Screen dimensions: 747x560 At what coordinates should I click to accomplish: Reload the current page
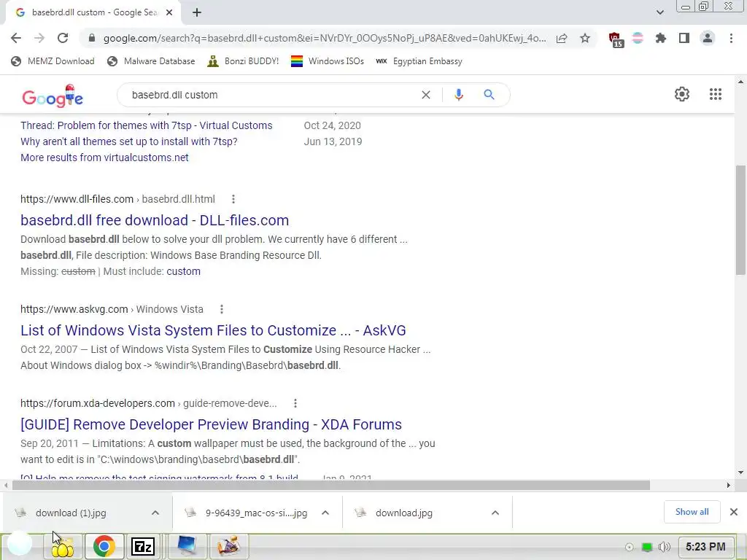(x=63, y=38)
